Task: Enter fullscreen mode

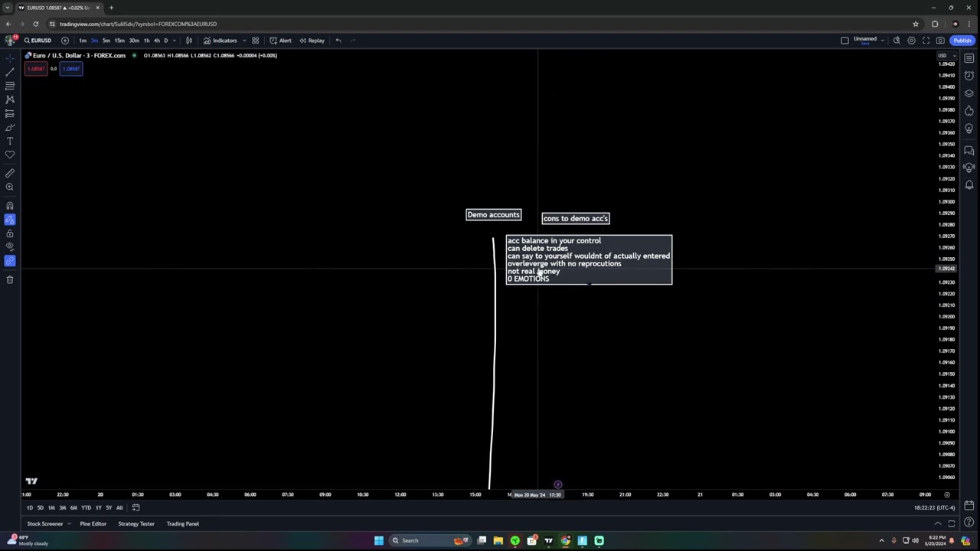Action: point(926,41)
